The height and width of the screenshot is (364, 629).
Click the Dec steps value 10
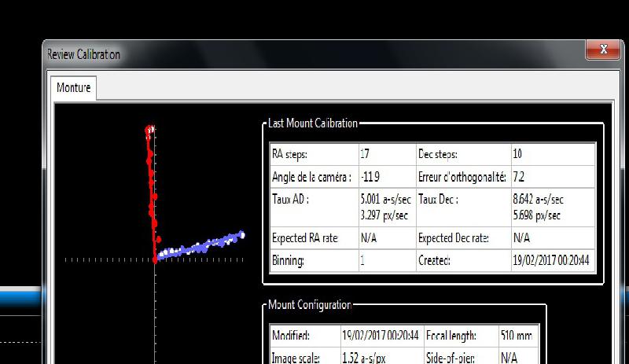click(517, 154)
